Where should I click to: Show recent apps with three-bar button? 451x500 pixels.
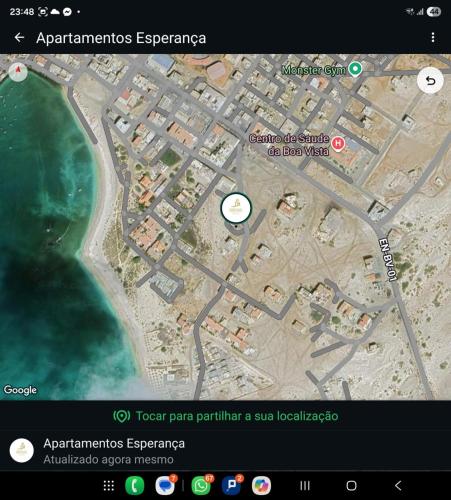pyautogui.click(x=305, y=486)
